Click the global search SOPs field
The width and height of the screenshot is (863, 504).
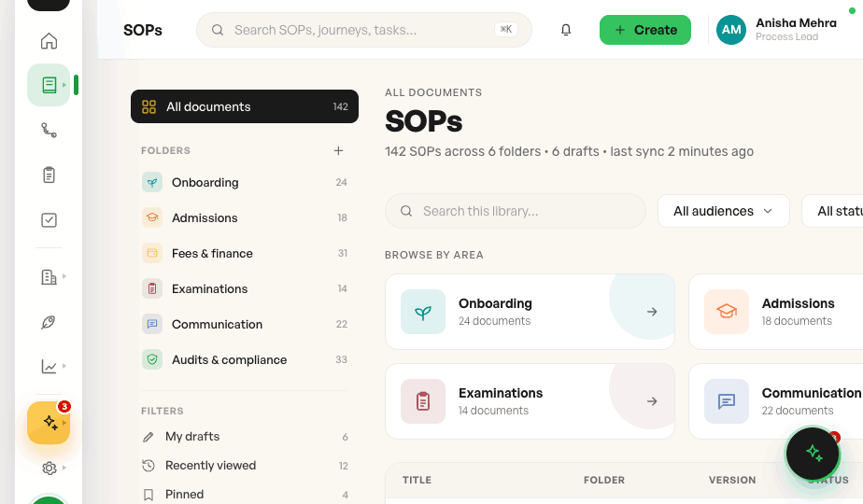364,30
